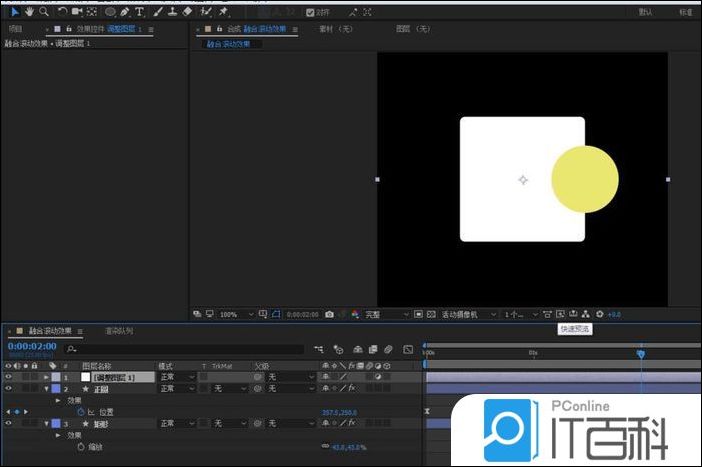Click the snapshot camera icon in viewer
Screen dimensions: 702x467
[329, 314]
